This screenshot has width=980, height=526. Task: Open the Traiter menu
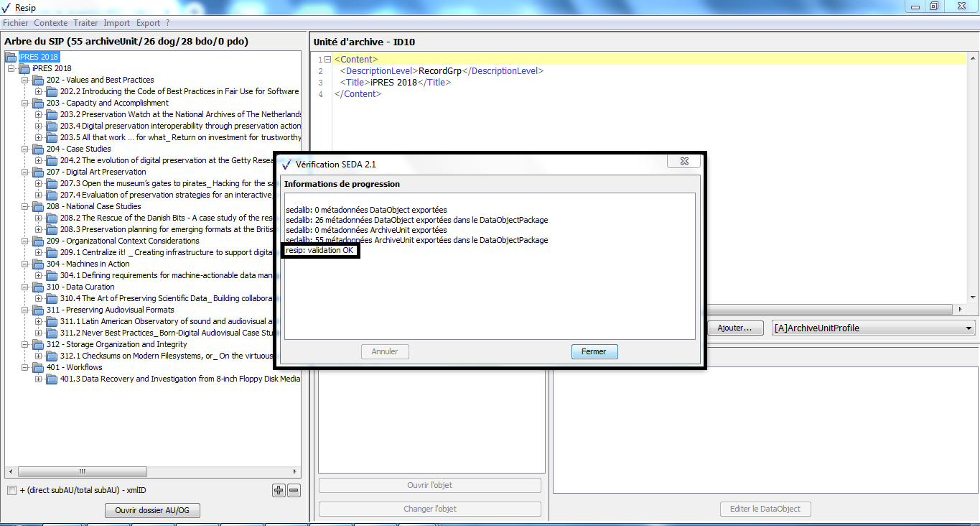coord(85,23)
